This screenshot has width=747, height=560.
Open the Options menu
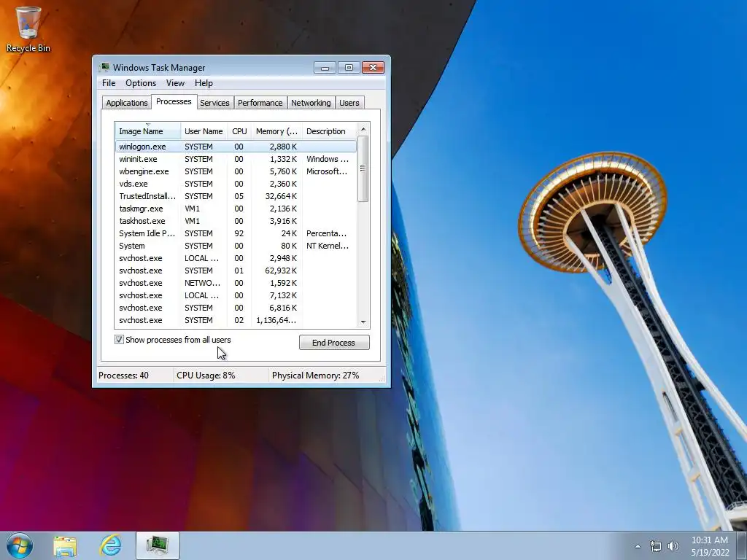pos(141,83)
